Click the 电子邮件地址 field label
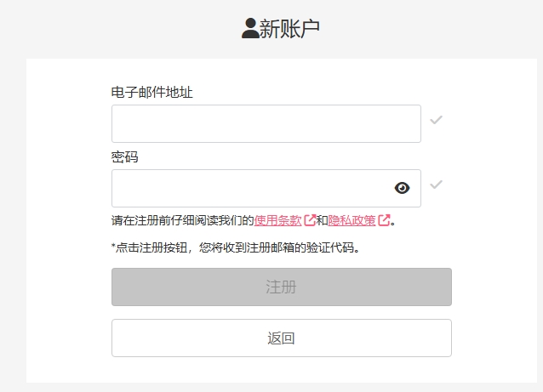The height and width of the screenshot is (392, 543). [x=152, y=93]
